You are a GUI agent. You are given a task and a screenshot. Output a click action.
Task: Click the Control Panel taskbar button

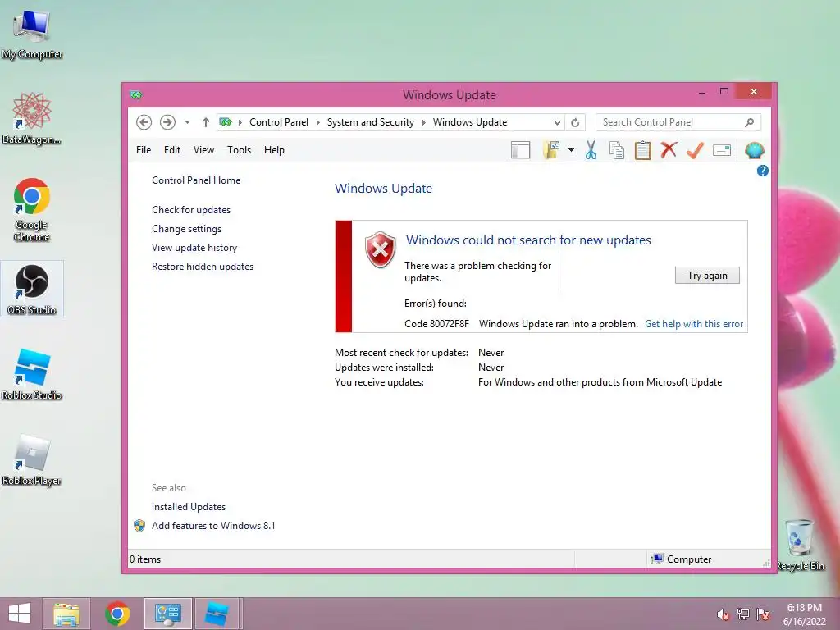(x=167, y=614)
